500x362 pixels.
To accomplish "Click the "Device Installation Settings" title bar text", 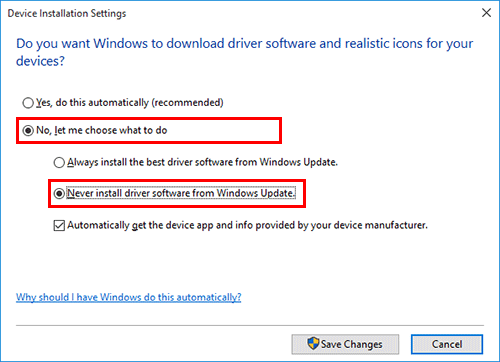I will (x=67, y=13).
